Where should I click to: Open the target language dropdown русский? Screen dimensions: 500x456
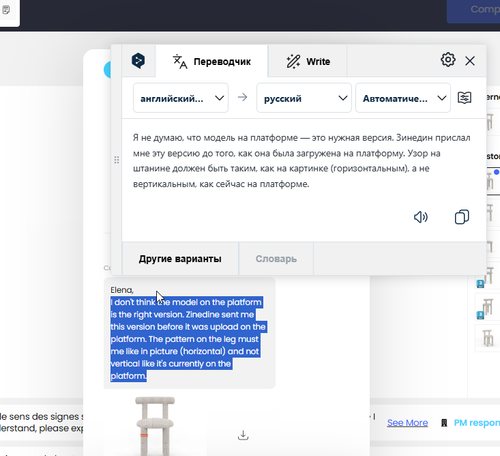point(304,98)
